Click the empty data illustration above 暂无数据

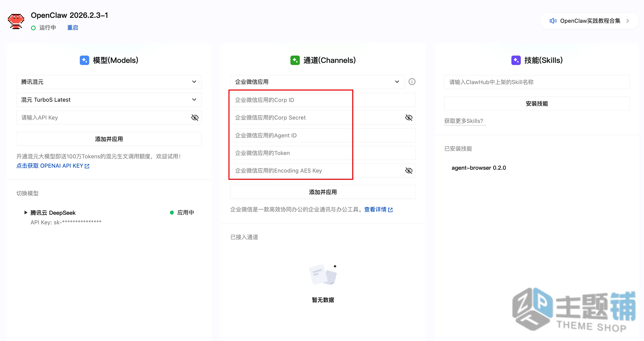[x=323, y=275]
